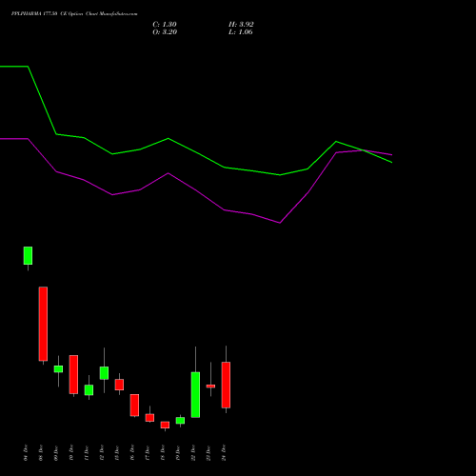The width and height of the screenshot is (476, 476).
Task: Select the green candlestick for 12 Dec
Action: tap(104, 373)
